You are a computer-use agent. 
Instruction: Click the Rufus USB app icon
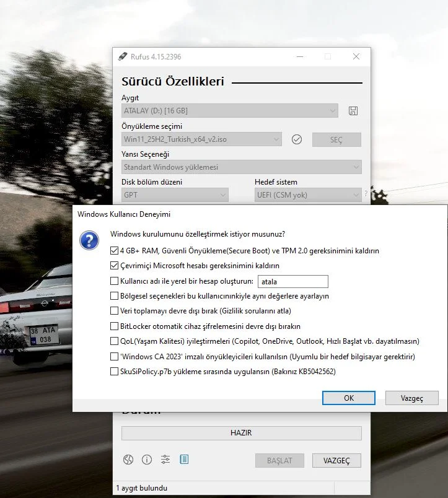pos(123,56)
